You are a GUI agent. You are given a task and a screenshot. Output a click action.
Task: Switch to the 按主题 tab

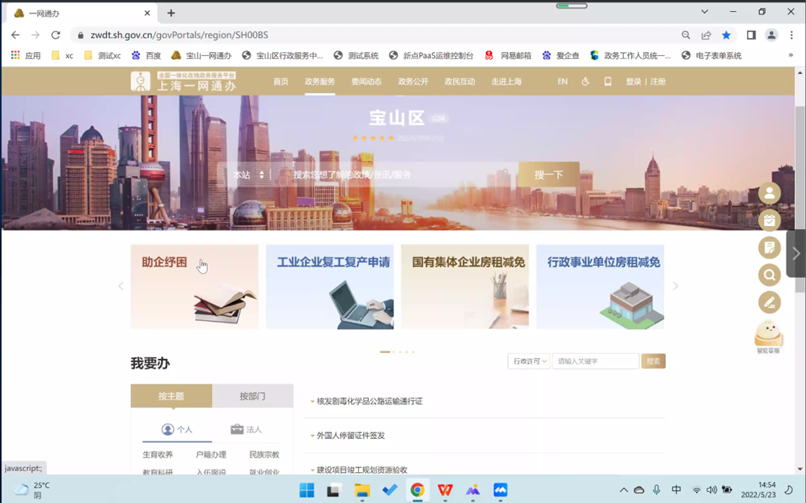pos(171,396)
